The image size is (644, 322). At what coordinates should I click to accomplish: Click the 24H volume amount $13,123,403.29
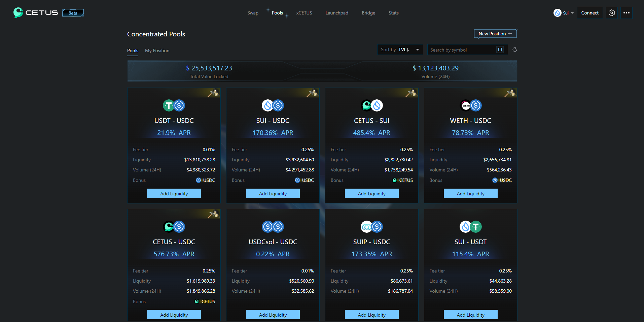435,68
